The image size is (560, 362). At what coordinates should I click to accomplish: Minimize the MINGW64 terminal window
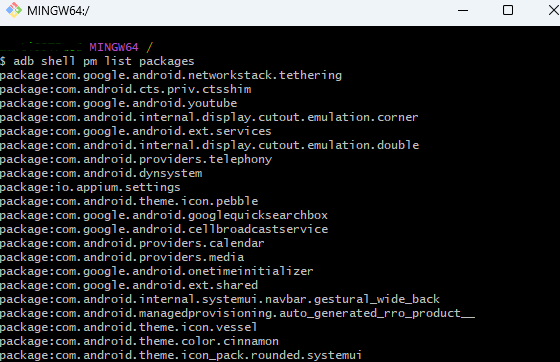[x=463, y=10]
